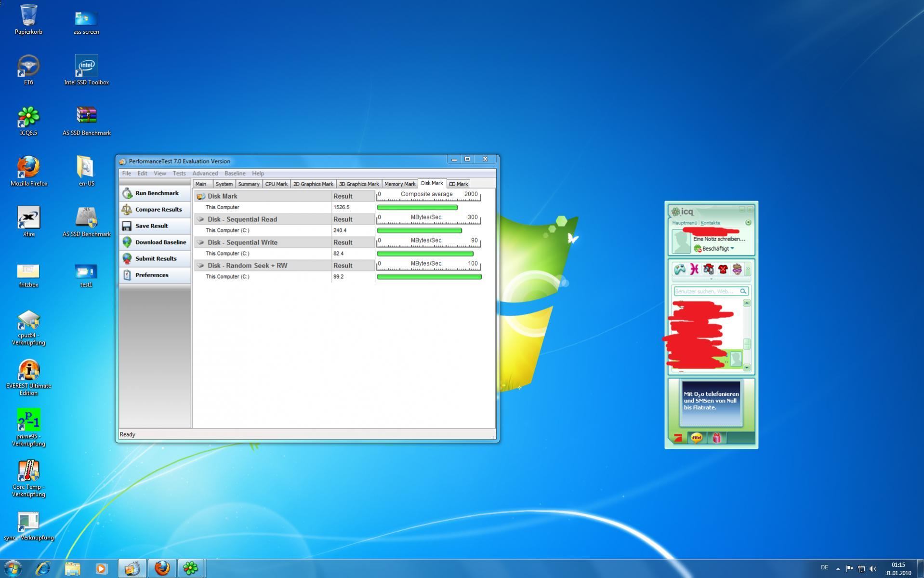The image size is (924, 578).
Task: Click the Save Result floppy disk icon
Action: [127, 226]
